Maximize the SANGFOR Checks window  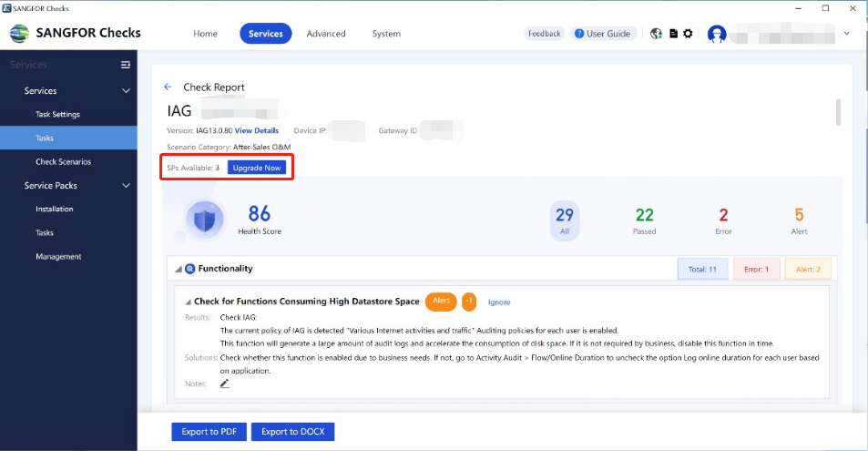[x=825, y=8]
